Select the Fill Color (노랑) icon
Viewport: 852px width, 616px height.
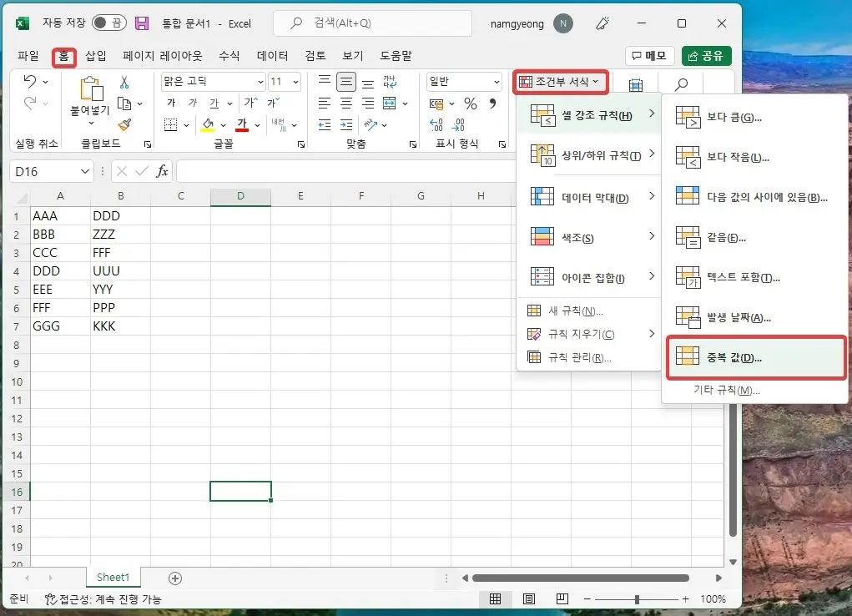(x=209, y=125)
